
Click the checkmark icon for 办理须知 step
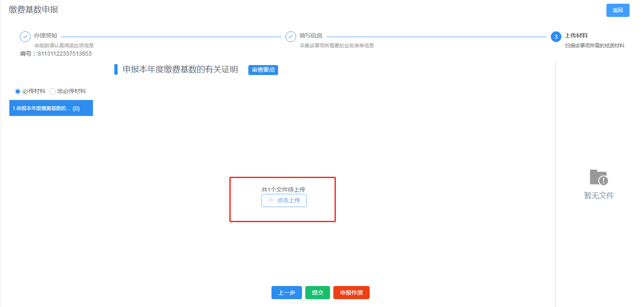pyautogui.click(x=25, y=36)
